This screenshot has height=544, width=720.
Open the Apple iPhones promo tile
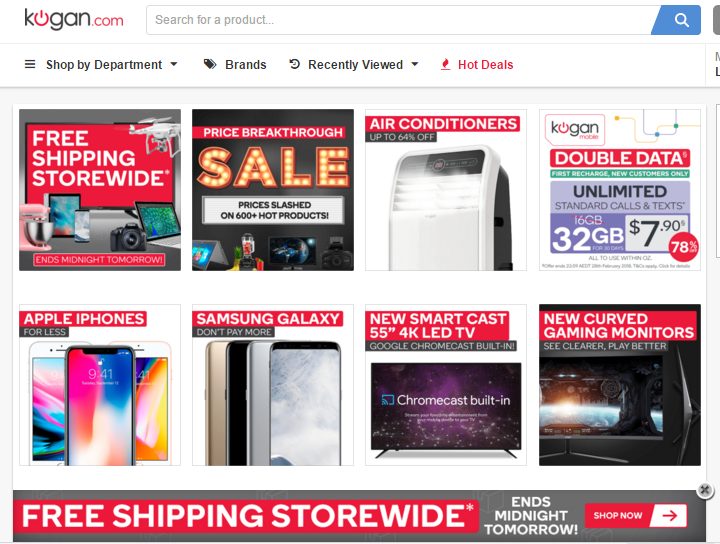(100, 385)
